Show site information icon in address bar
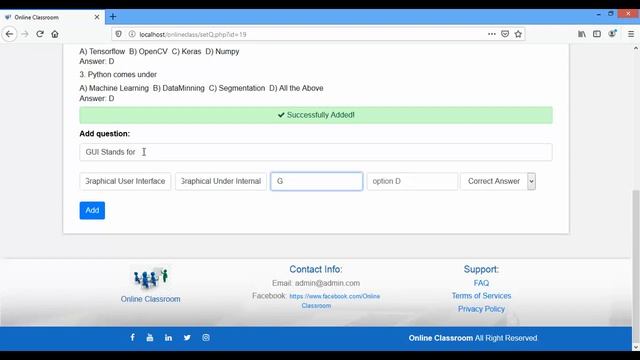This screenshot has width=640, height=360. [x=132, y=34]
